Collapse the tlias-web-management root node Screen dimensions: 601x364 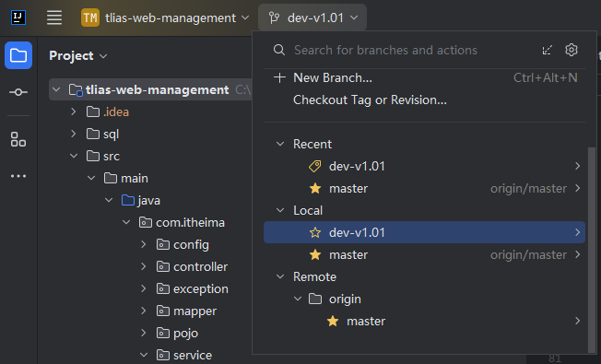click(57, 89)
